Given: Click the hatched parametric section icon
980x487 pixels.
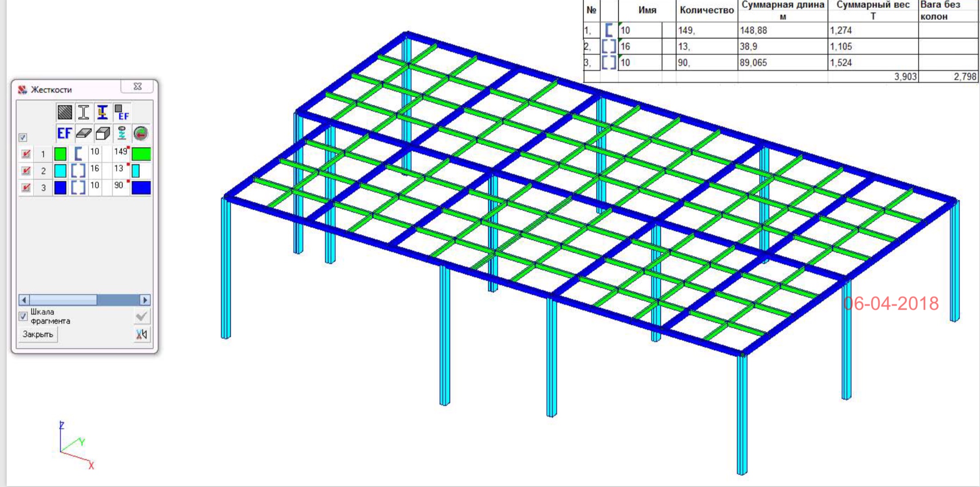Looking at the screenshot, I should [x=65, y=112].
